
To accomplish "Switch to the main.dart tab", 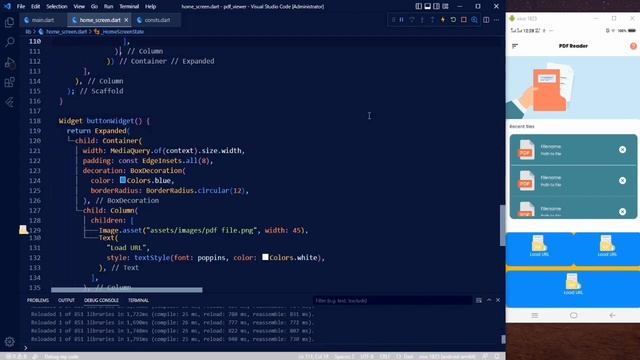I will [x=42, y=20].
